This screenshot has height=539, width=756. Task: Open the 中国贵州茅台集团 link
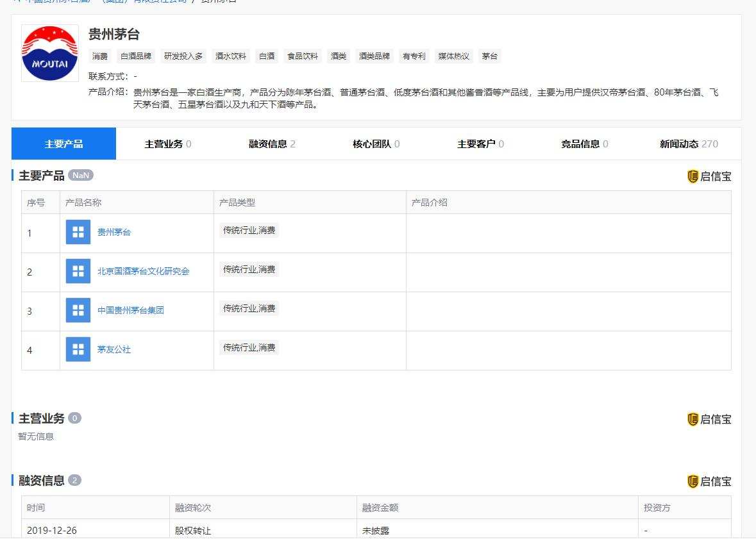[x=131, y=310]
